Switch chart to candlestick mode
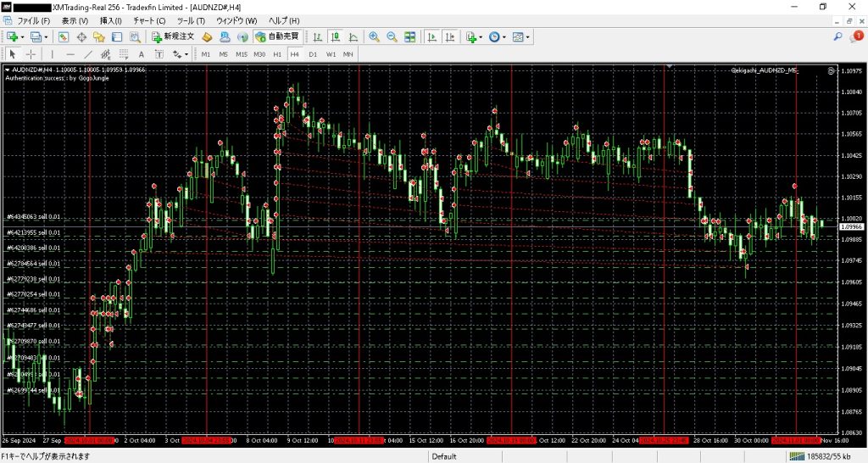The width and height of the screenshot is (868, 463). tap(335, 36)
